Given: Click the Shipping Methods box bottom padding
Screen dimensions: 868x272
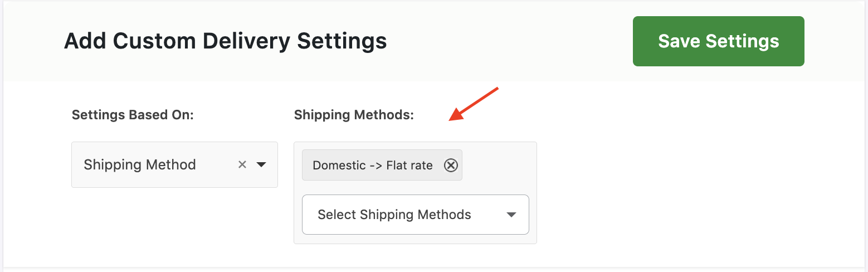Looking at the screenshot, I should 415,239.
